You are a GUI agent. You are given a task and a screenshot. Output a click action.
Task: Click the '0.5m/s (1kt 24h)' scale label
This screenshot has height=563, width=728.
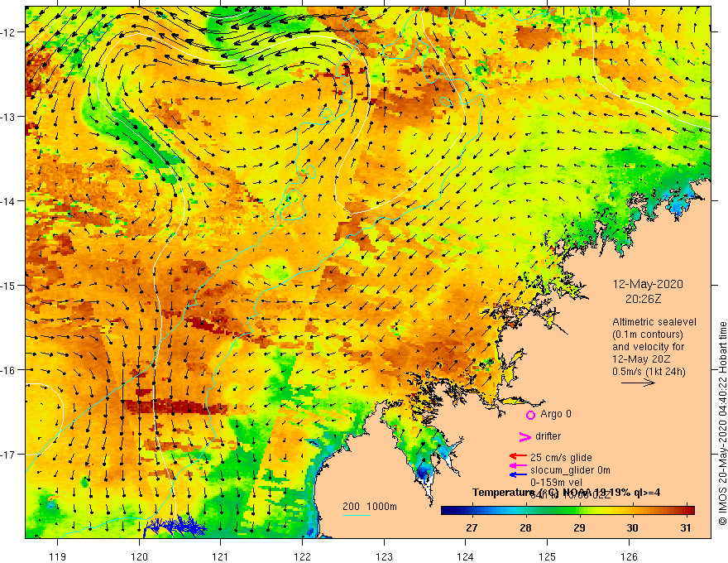pos(649,372)
